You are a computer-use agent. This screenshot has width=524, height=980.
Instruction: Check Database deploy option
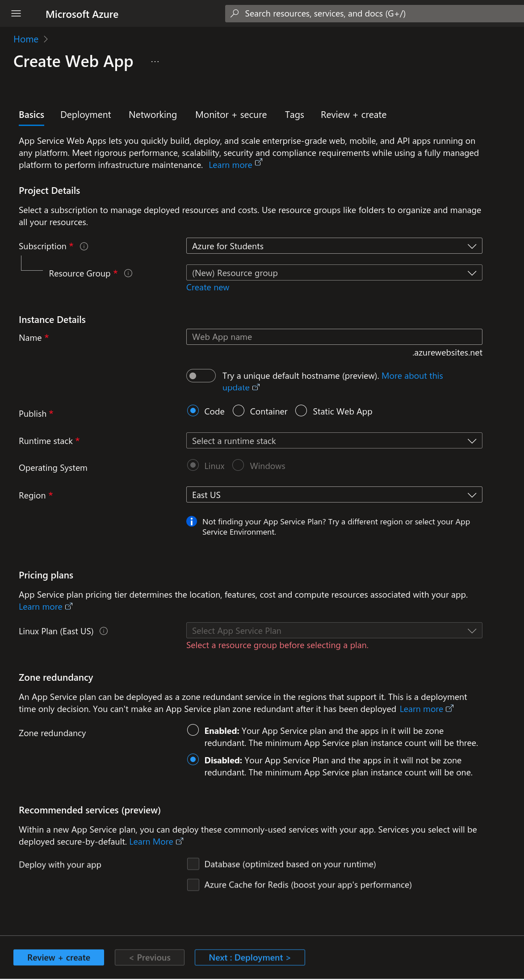(x=193, y=864)
